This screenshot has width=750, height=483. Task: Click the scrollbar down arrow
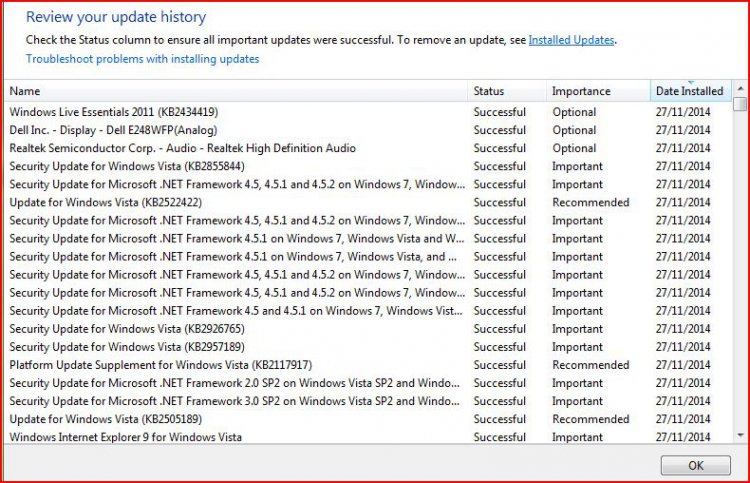740,435
